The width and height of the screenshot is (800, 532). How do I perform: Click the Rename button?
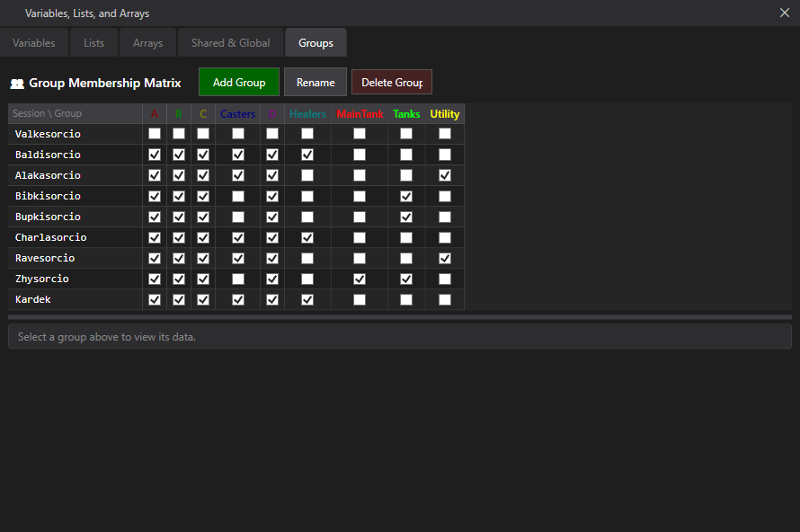[x=316, y=82]
